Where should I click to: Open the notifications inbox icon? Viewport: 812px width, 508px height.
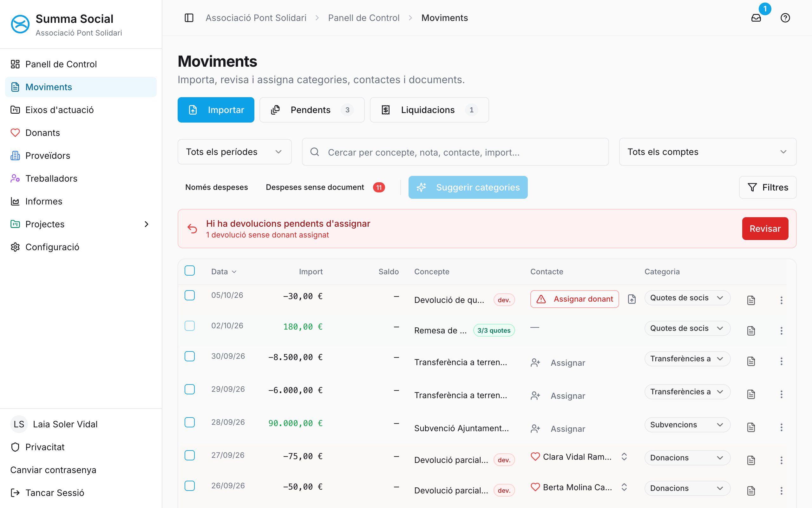756,18
